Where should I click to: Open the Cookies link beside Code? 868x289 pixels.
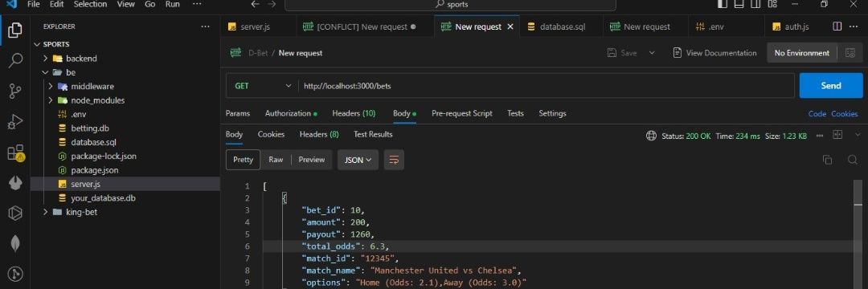844,114
